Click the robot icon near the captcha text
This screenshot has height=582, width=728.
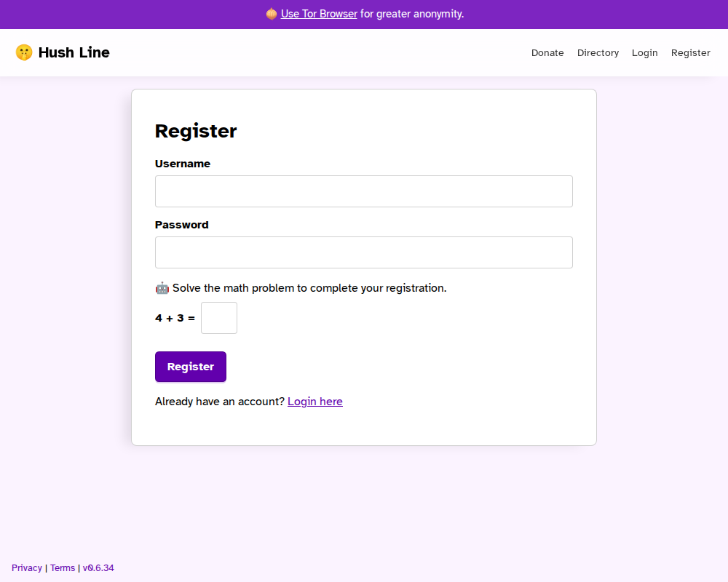coord(162,288)
